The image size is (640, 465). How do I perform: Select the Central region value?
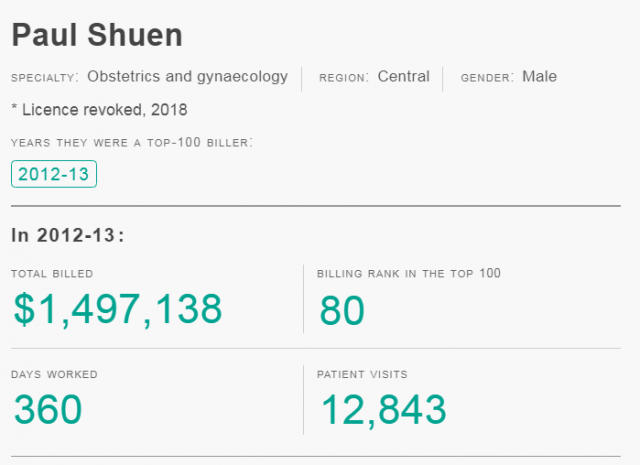(403, 77)
